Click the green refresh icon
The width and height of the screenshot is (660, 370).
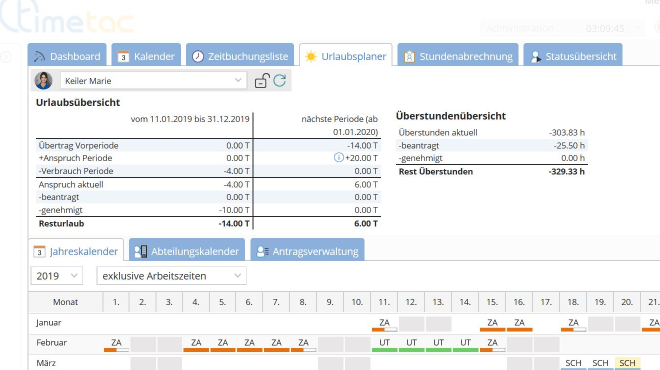click(280, 80)
